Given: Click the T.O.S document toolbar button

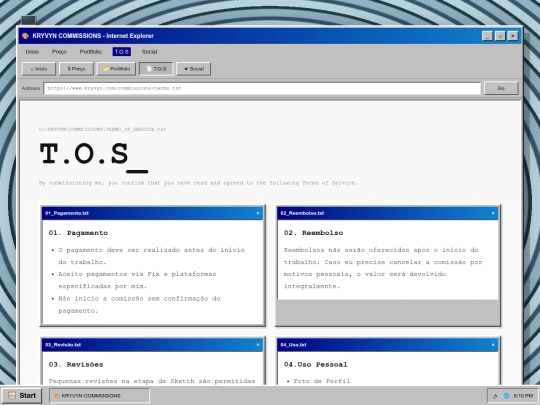Looking at the screenshot, I should (x=156, y=69).
